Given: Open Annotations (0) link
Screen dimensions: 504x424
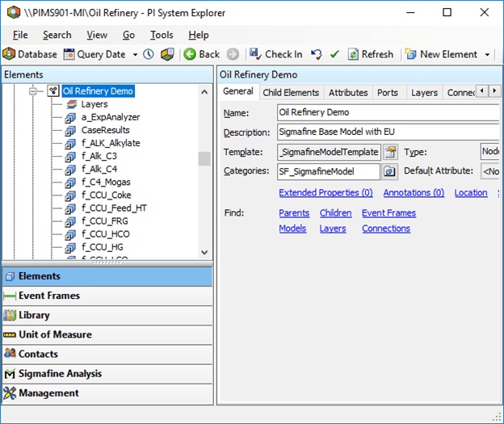Looking at the screenshot, I should tap(414, 192).
